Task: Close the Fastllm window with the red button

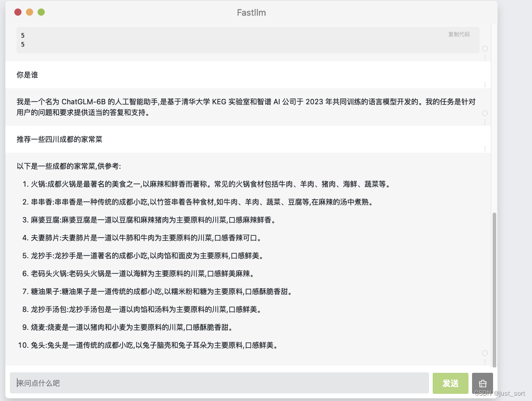Action: (x=18, y=12)
